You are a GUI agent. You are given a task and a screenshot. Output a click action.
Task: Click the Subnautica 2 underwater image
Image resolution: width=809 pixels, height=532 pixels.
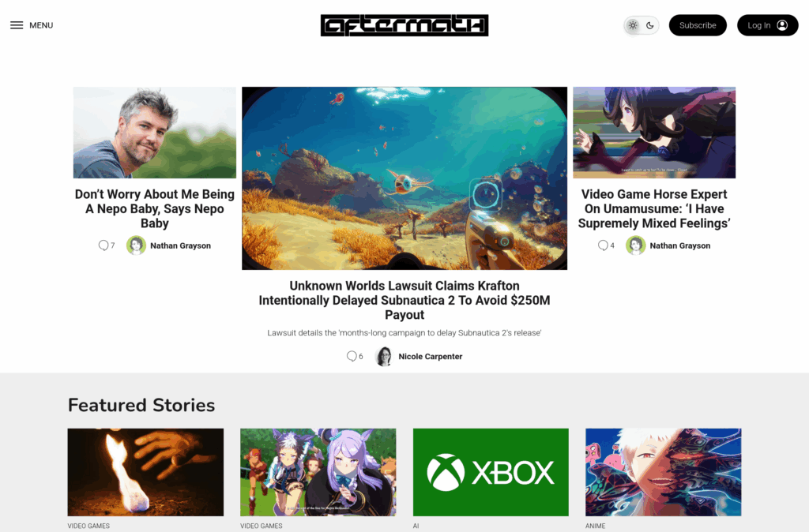(404, 178)
